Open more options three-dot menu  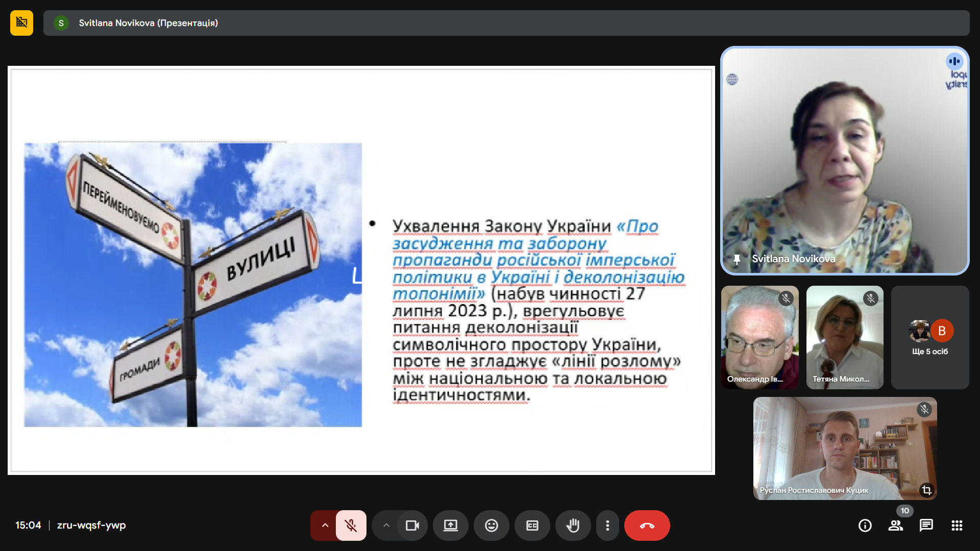point(607,525)
